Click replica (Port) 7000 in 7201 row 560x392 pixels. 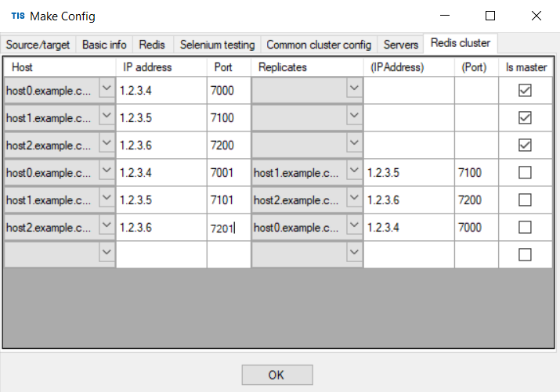(x=476, y=227)
